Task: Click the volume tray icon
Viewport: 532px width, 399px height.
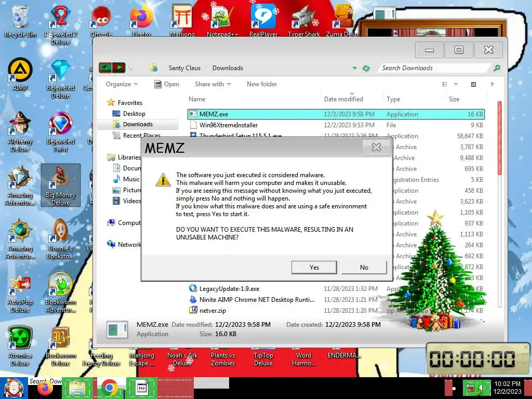Action: click(482, 388)
